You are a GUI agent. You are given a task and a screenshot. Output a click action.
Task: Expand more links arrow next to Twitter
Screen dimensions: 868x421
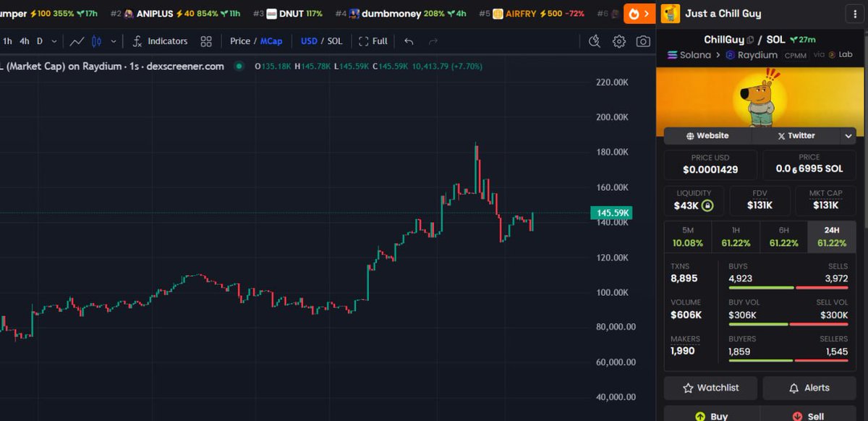tap(848, 136)
